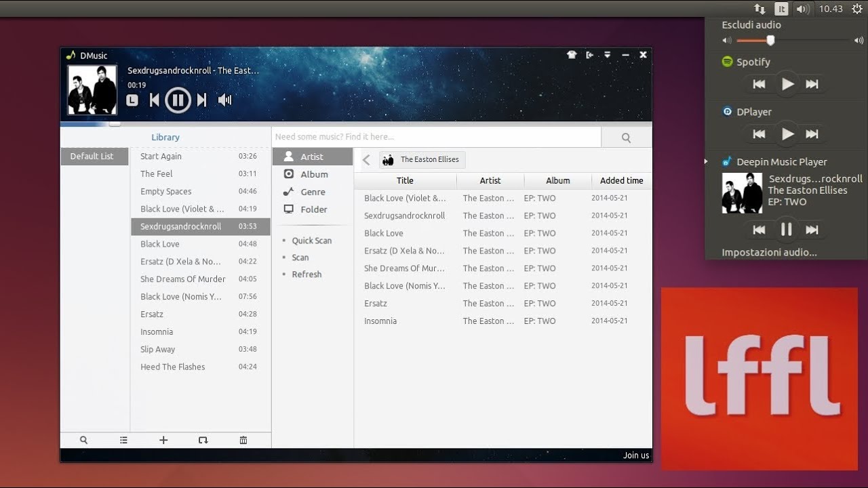Add music with plus icon
Screen dimensions: 868x488
(x=163, y=440)
